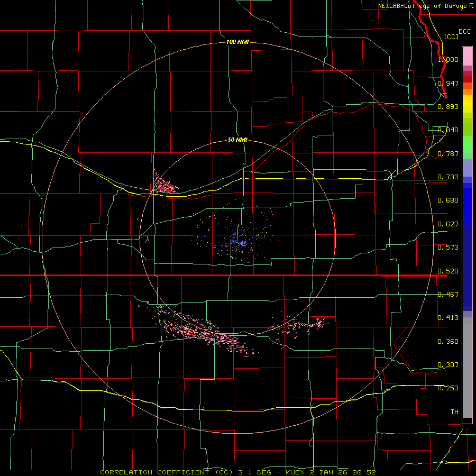476x476 pixels.
Task: Click the 0.413 scale value
Action: point(448,318)
